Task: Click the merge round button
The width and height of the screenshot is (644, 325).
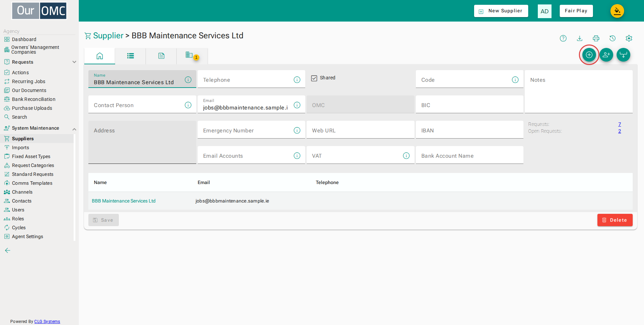Action: (x=623, y=55)
